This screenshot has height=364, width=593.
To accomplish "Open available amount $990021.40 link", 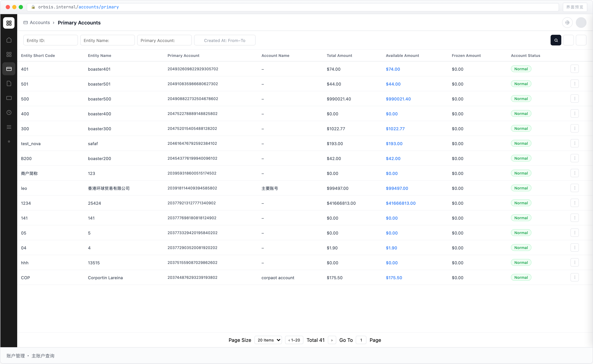I will click(x=399, y=99).
